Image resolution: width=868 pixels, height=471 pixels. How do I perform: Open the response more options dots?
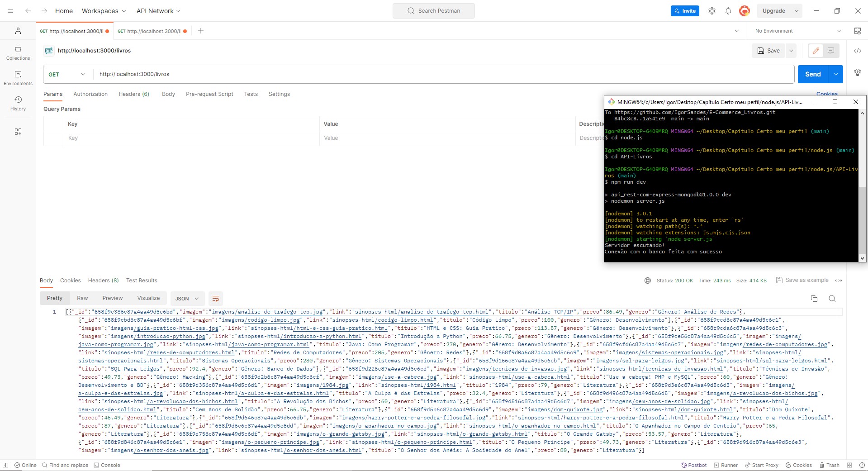pos(839,281)
